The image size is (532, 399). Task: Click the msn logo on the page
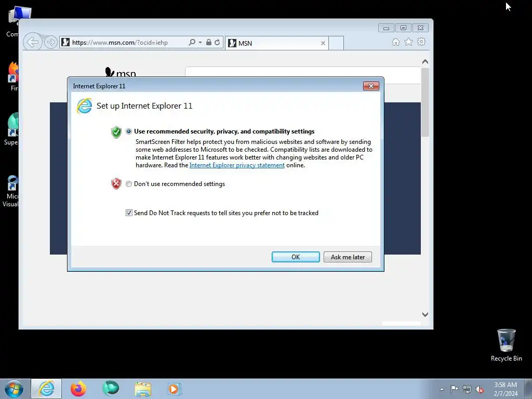pos(121,72)
